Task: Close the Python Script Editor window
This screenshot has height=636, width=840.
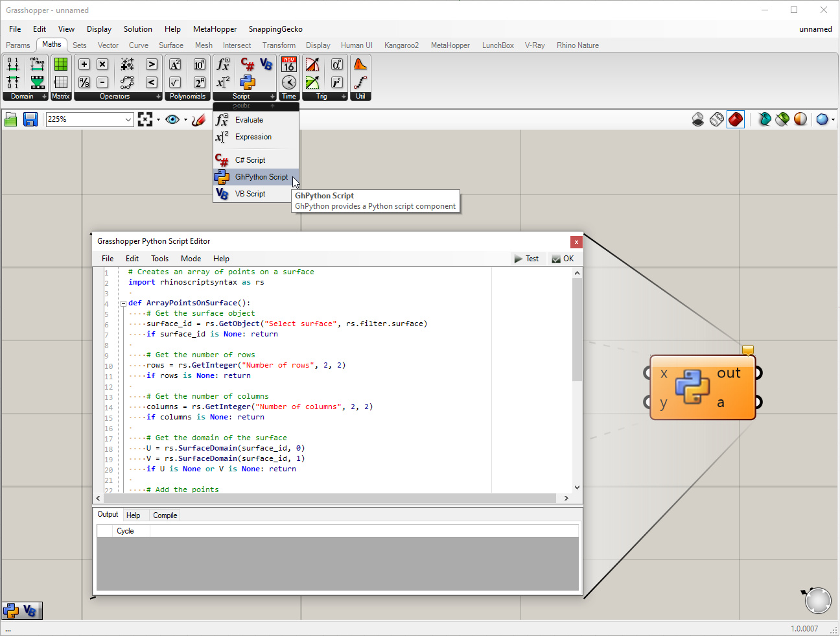Action: (x=576, y=242)
